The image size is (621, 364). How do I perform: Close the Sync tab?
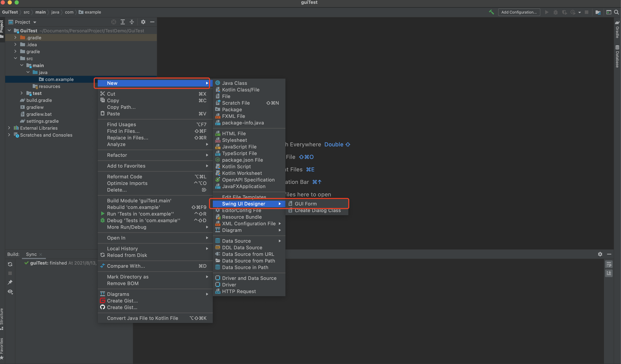tap(41, 254)
